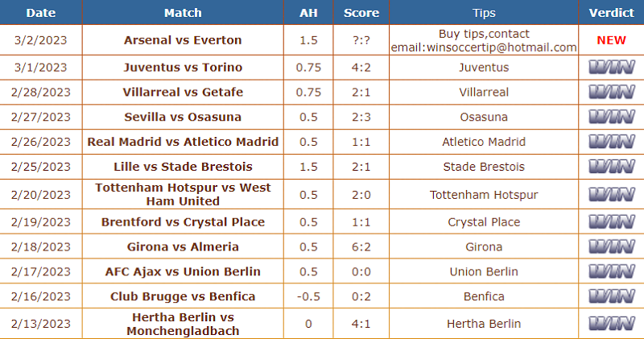Click the WIN icon for Girona vs Almeria

point(612,246)
